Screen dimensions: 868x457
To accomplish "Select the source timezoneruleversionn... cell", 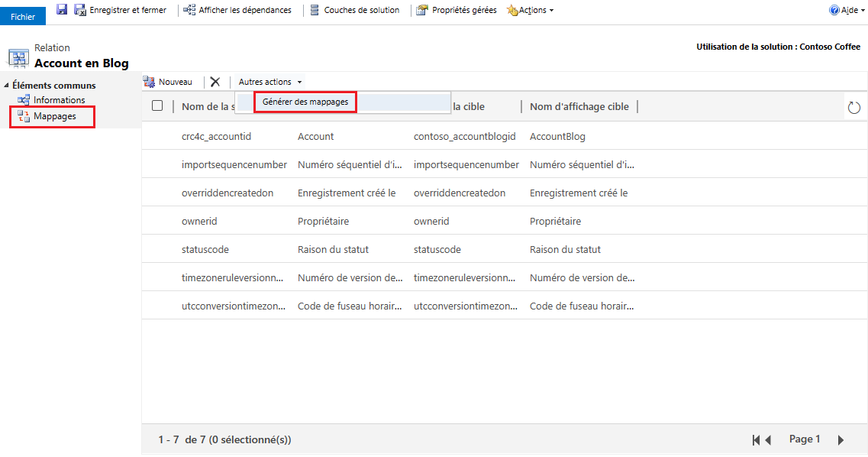I will [x=233, y=278].
